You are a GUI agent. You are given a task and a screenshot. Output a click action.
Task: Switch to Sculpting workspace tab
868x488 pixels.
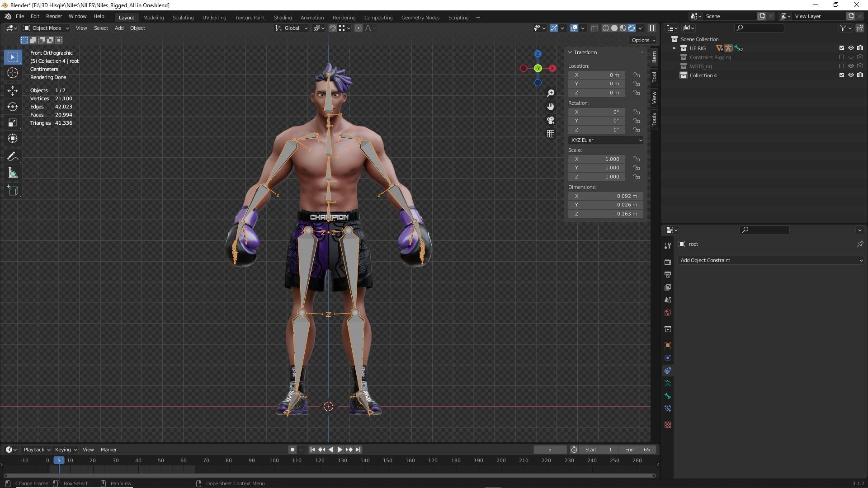click(183, 18)
